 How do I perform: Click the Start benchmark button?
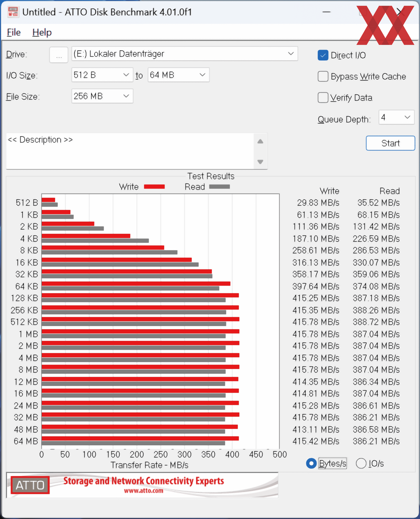tap(390, 143)
